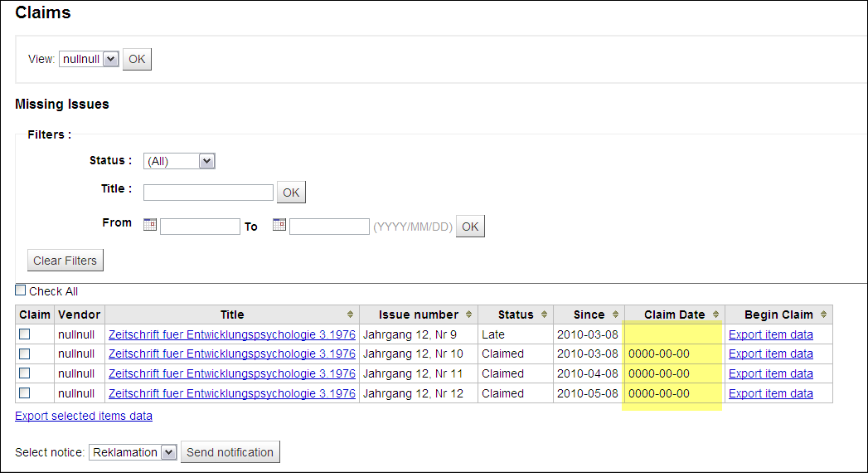Open the From date calendar picker
The height and width of the screenshot is (473, 868).
tap(150, 224)
